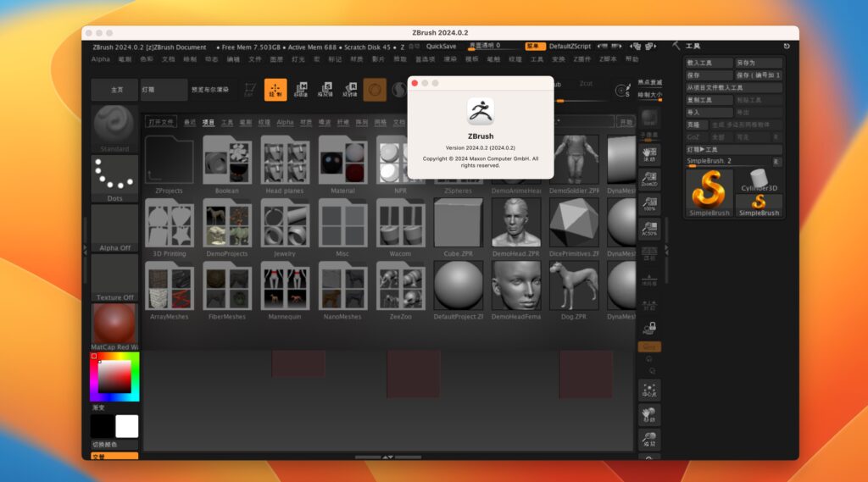This screenshot has width=868, height=482.
Task: Select the Rotate gizmo button marked R
Action: pyautogui.click(x=350, y=90)
